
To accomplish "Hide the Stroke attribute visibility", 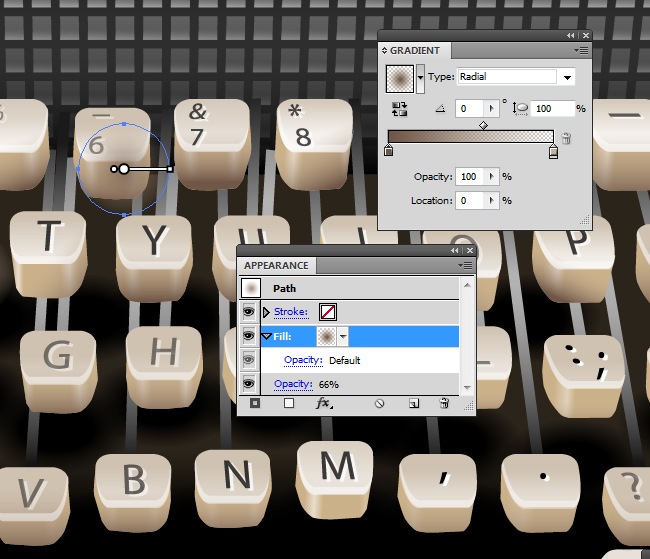I will (x=249, y=312).
